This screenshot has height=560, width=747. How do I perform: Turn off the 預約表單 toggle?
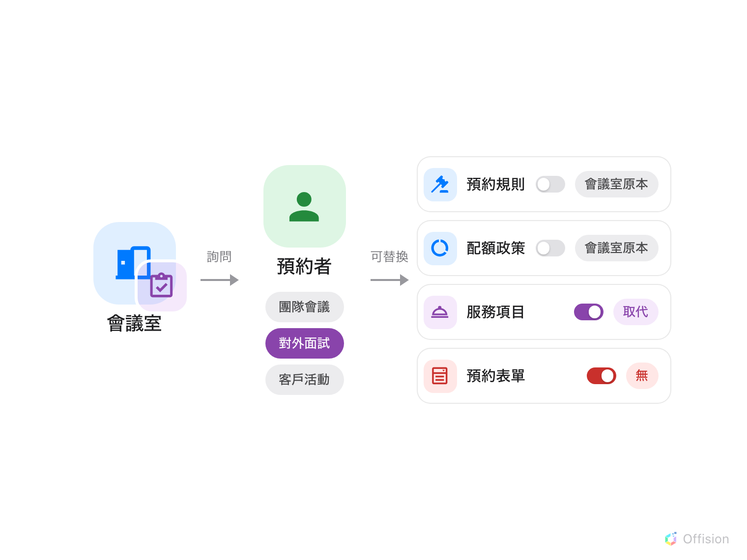coord(602,376)
